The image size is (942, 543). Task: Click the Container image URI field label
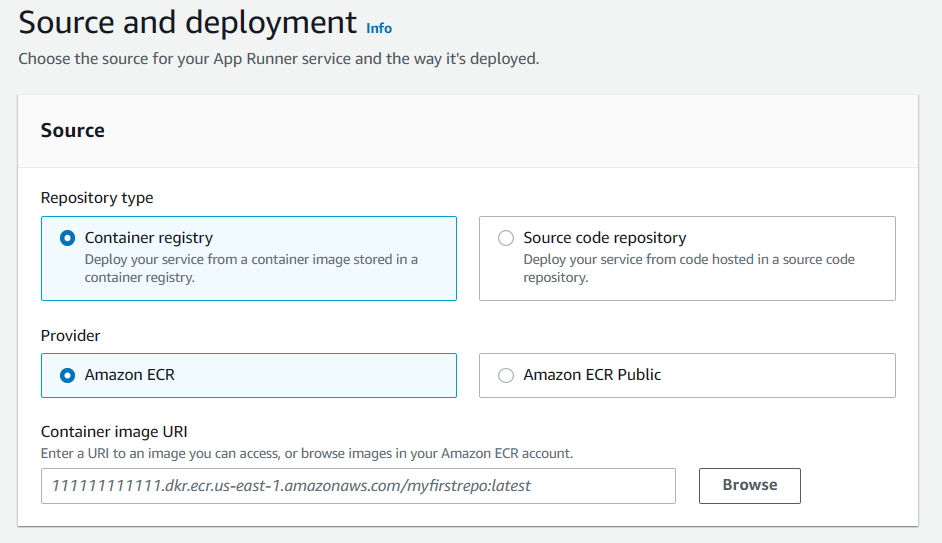click(114, 431)
